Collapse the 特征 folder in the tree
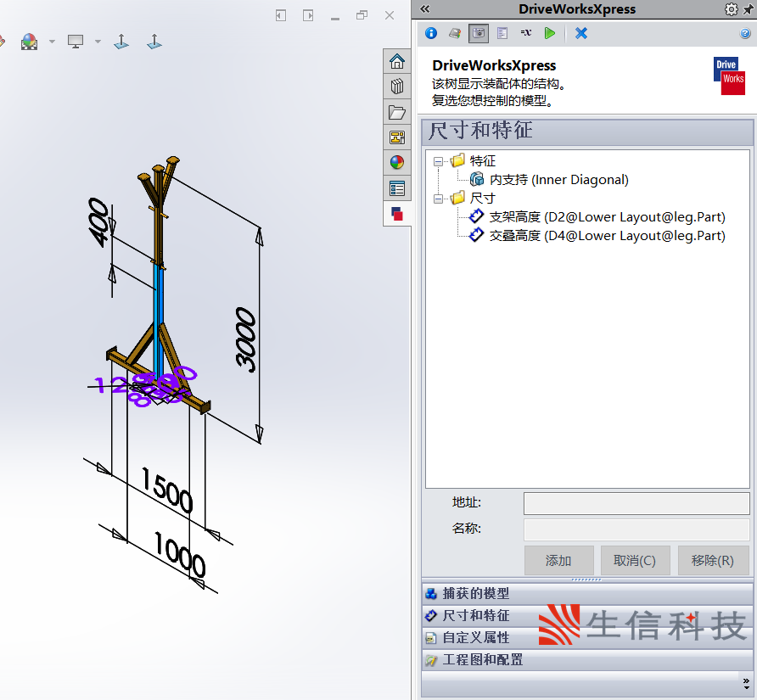This screenshot has width=757, height=700. tap(438, 161)
